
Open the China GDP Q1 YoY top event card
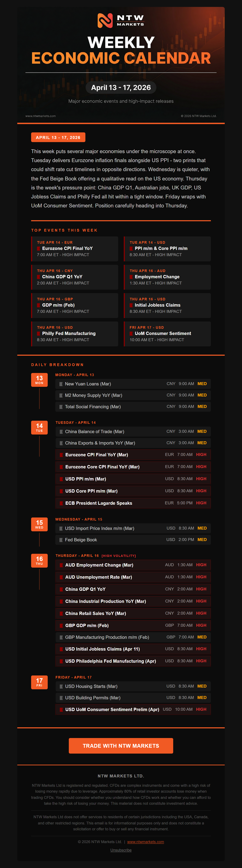[x=75, y=277]
